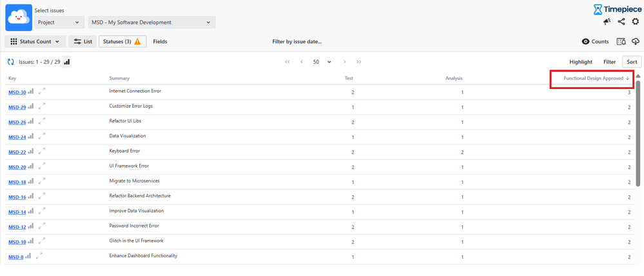This screenshot has width=644, height=276.
Task: Click the expand arrows icon for MSD-30
Action: coord(42,92)
